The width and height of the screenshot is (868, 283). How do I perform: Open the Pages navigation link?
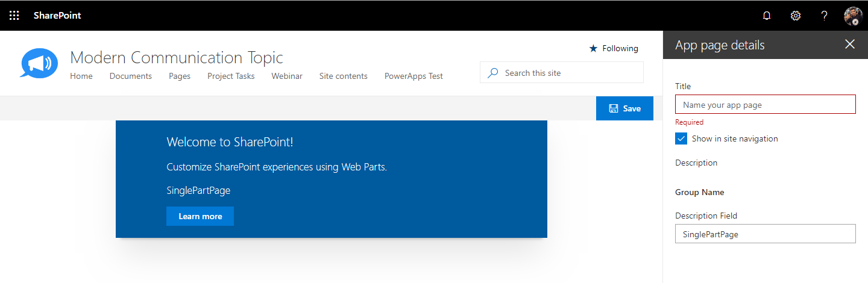(180, 76)
